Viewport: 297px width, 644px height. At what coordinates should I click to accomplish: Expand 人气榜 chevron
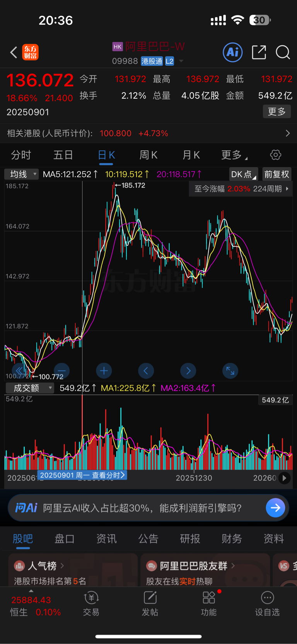[62, 566]
